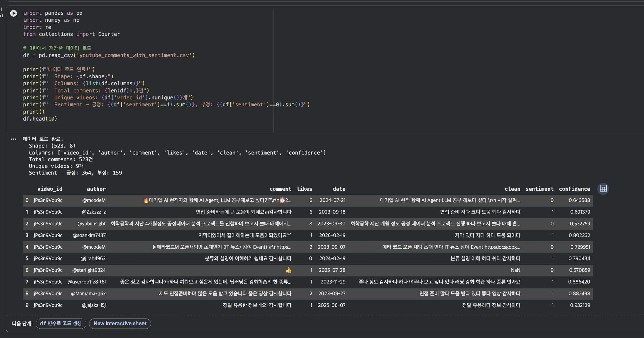Click 'df 변수로 코드 생성' suggestion button
The height and width of the screenshot is (338, 644).
pos(61,323)
